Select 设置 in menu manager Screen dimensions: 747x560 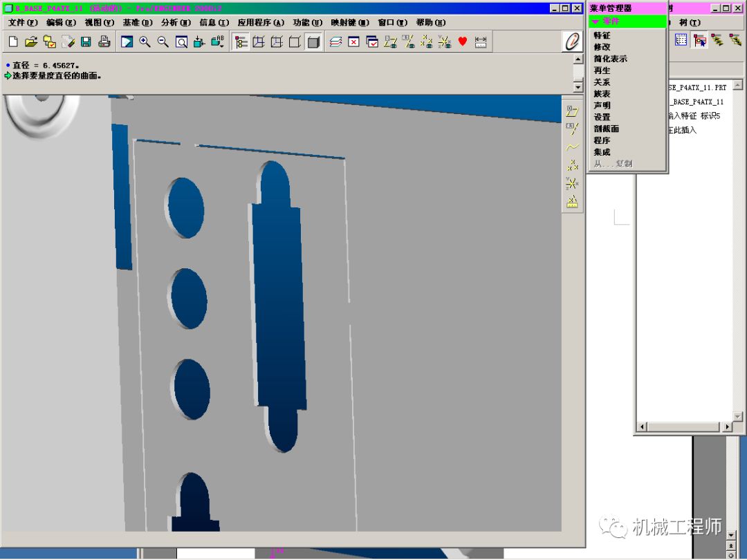click(x=602, y=117)
